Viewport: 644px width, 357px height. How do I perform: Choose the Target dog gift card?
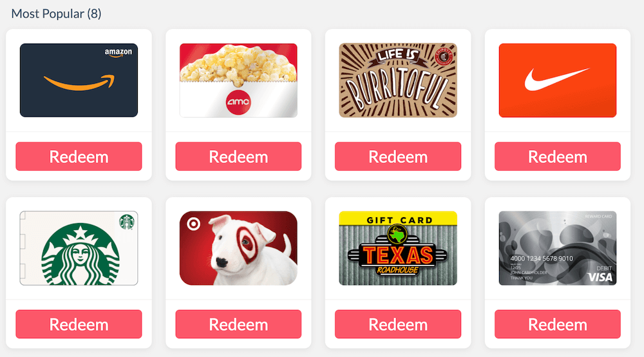tap(238, 248)
